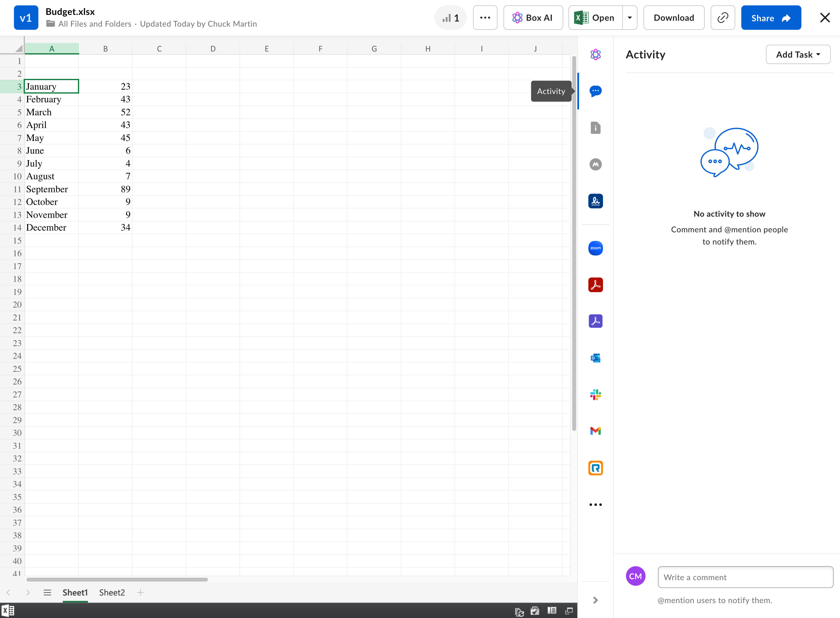Copy shared link with chain icon
840x618 pixels.
coord(722,18)
